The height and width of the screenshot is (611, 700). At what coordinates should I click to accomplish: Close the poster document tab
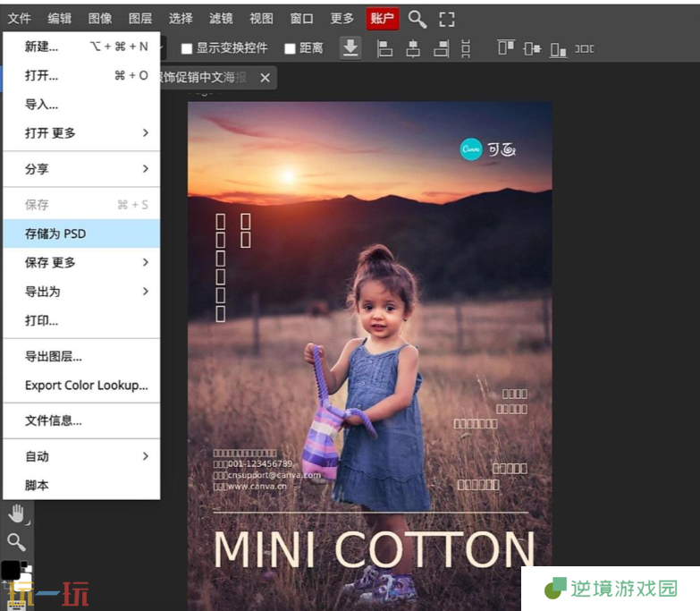tap(265, 78)
